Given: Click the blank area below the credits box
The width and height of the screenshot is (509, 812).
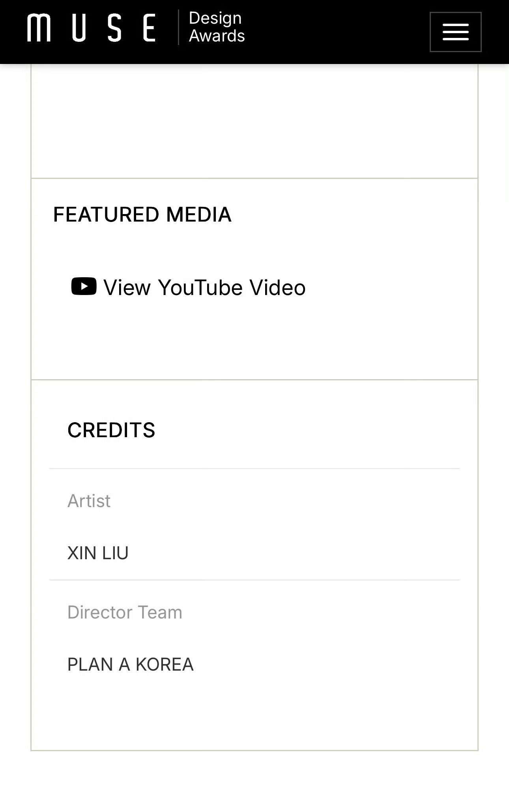Looking at the screenshot, I should (254, 781).
